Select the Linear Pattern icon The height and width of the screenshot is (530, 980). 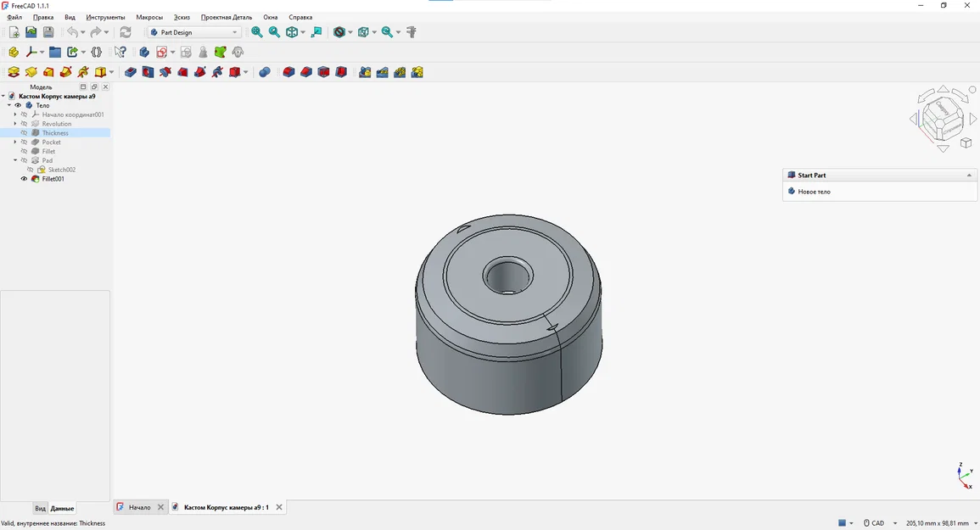point(383,72)
